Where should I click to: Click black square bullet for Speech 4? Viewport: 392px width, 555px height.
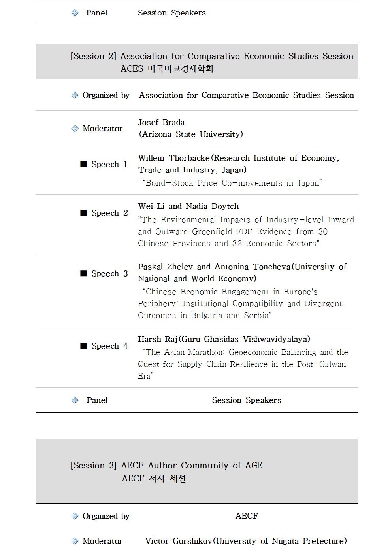[x=84, y=346]
